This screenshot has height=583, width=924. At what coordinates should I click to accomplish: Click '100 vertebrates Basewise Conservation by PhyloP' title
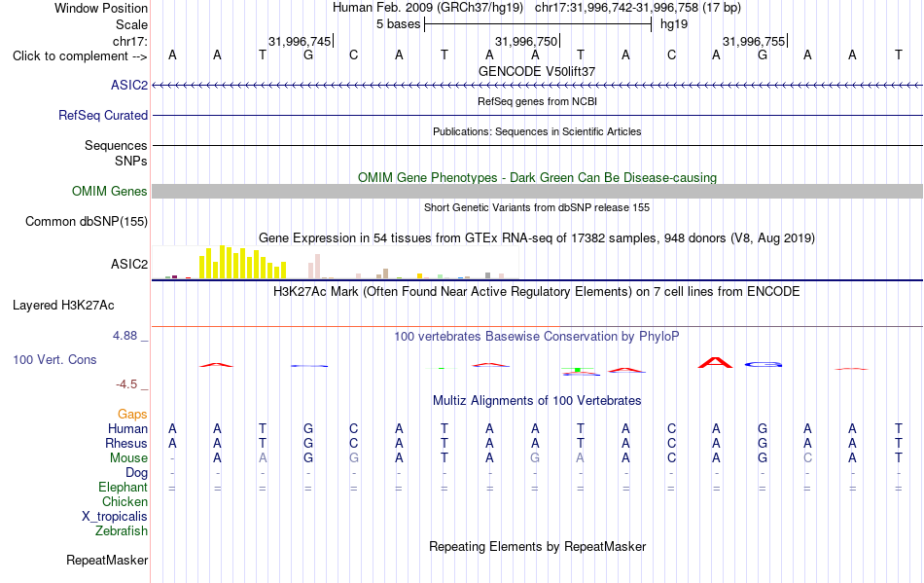tap(537, 337)
